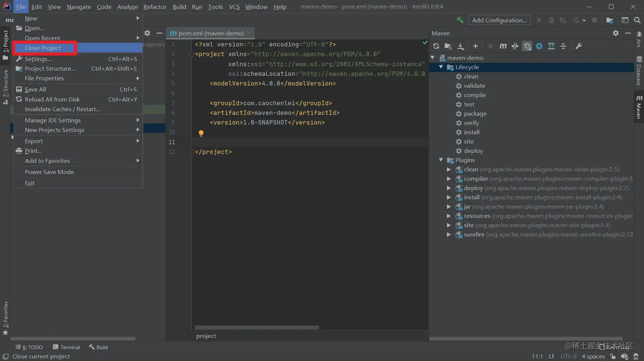Collapse the Plugins node
This screenshot has width=644, height=361.
point(441,160)
